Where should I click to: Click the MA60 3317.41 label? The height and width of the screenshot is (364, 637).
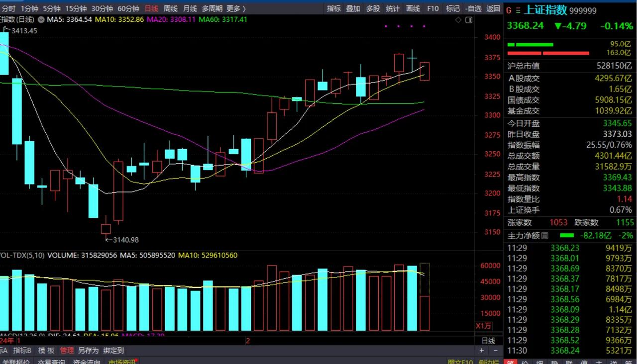coord(223,19)
